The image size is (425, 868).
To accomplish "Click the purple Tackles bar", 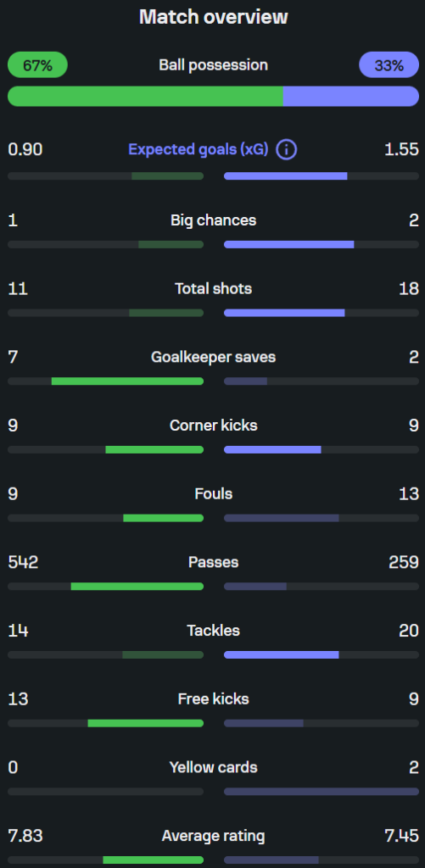I will pyautogui.click(x=282, y=655).
